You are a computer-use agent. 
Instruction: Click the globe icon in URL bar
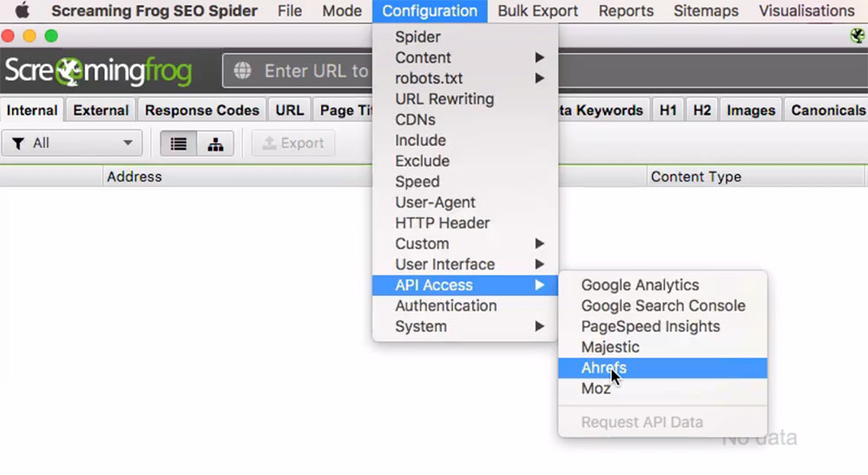tap(242, 71)
